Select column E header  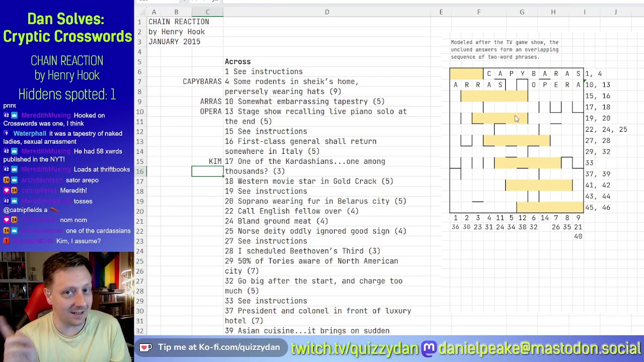pyautogui.click(x=441, y=12)
